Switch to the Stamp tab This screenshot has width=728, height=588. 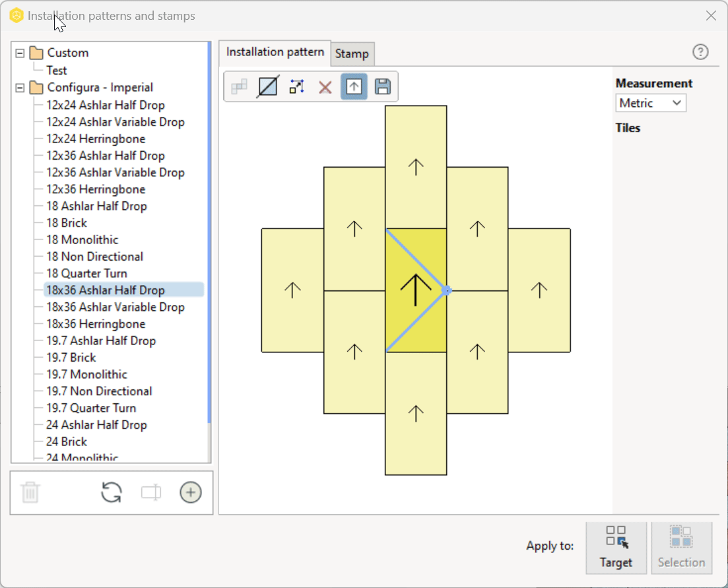coord(352,54)
